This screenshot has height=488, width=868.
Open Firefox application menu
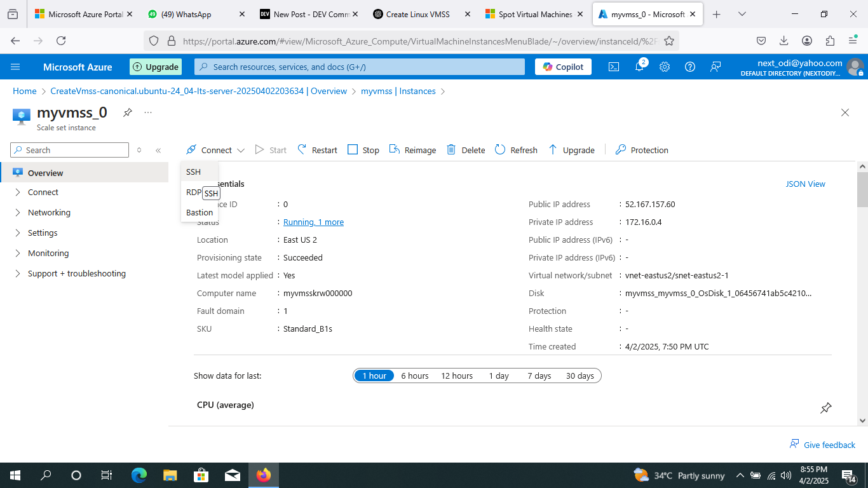[x=853, y=41]
